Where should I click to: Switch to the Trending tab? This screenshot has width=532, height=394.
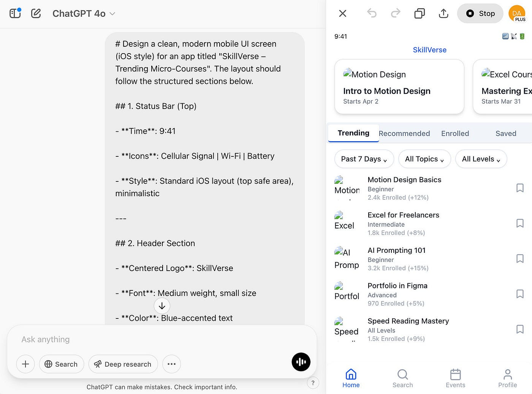(353, 133)
